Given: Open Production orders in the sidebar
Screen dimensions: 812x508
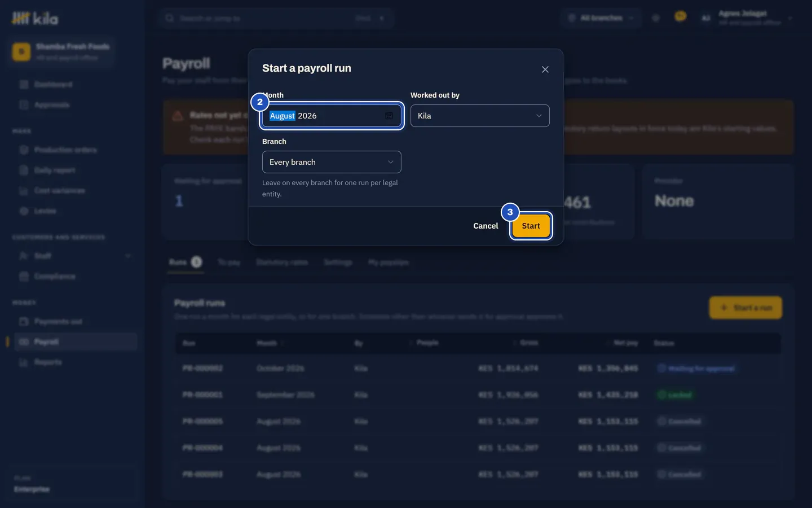Looking at the screenshot, I should tap(74, 150).
